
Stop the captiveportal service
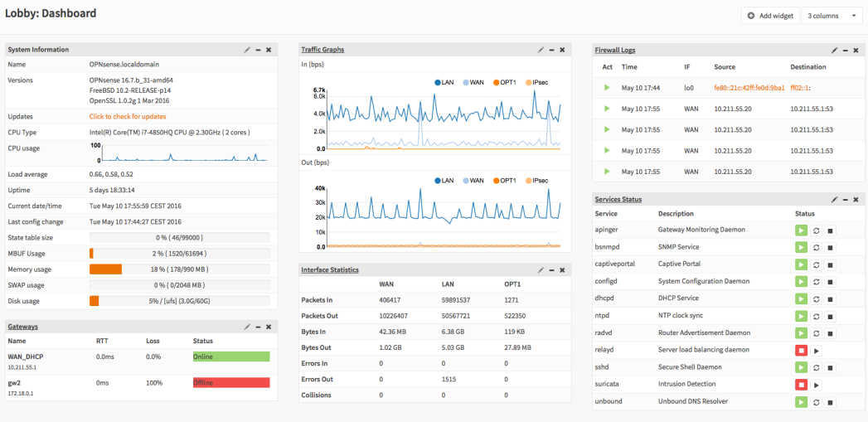(830, 264)
